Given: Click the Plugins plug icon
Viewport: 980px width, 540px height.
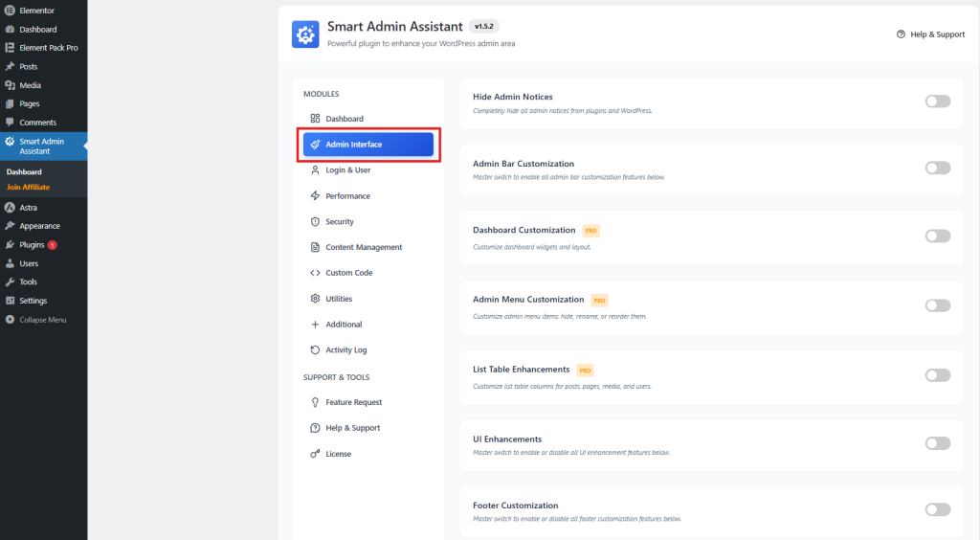Looking at the screenshot, I should 10,244.
